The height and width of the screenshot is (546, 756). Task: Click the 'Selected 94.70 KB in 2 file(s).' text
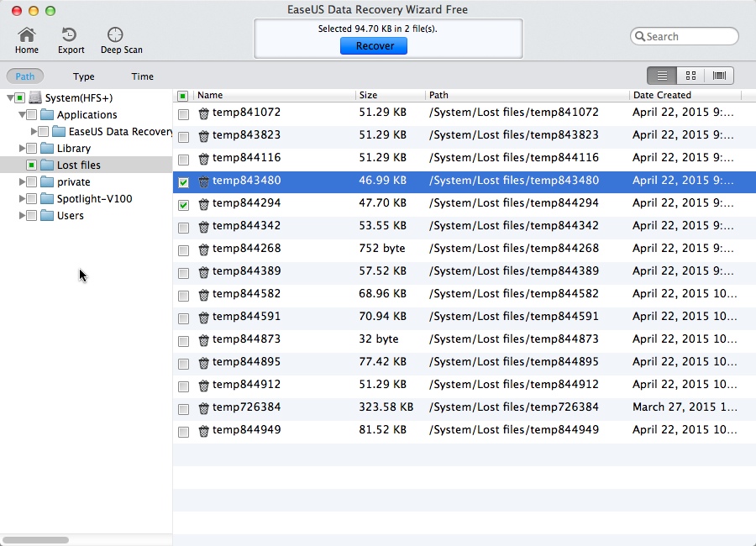coord(377,29)
